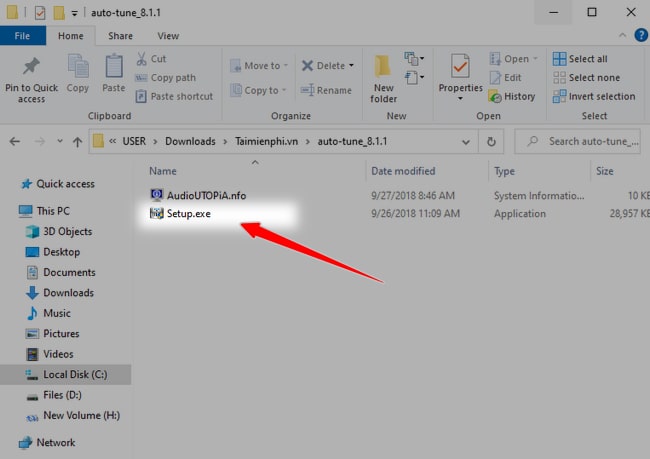
Task: Click the Rename button
Action: click(x=326, y=90)
